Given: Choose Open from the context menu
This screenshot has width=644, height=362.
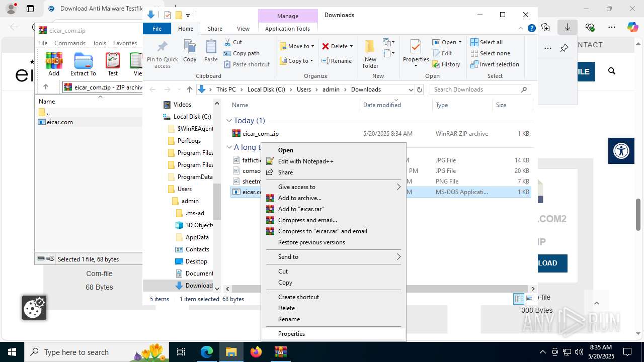Looking at the screenshot, I should [x=286, y=150].
